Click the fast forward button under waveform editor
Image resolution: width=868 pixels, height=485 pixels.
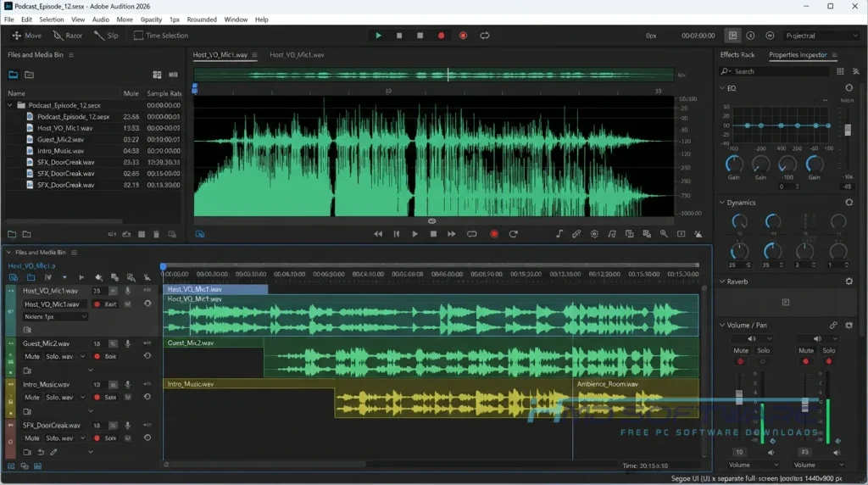[452, 234]
